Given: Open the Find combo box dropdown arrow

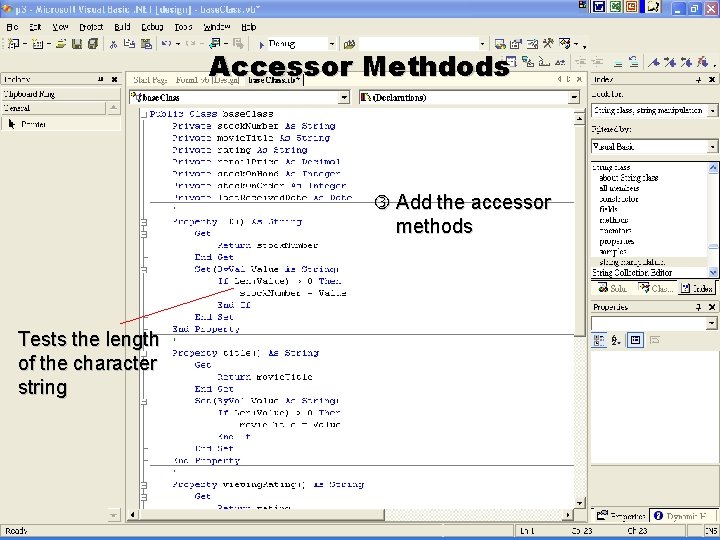Looking at the screenshot, I should click(482, 44).
